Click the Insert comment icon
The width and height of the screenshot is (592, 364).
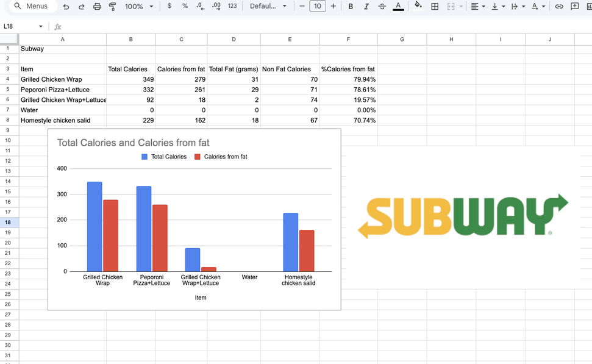point(575,7)
